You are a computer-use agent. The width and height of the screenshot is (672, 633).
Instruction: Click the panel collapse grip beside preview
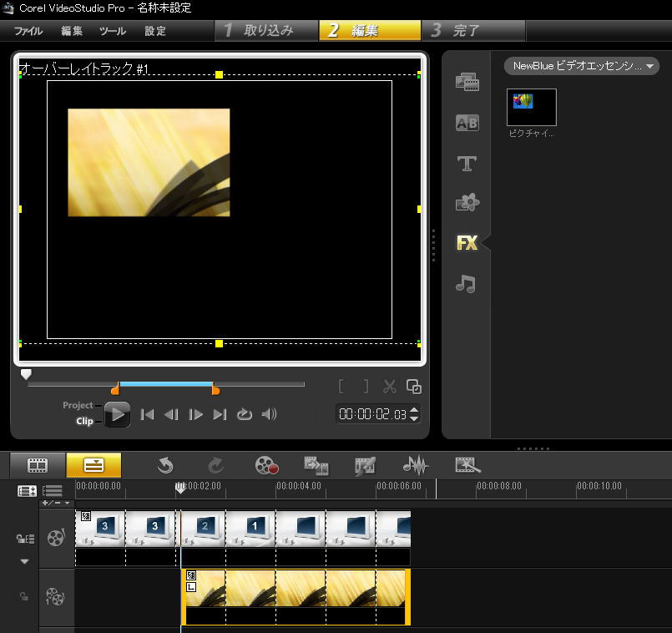point(434,246)
